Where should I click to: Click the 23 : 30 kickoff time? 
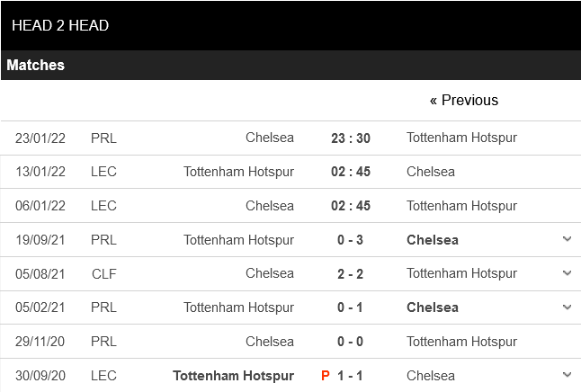tap(351, 138)
